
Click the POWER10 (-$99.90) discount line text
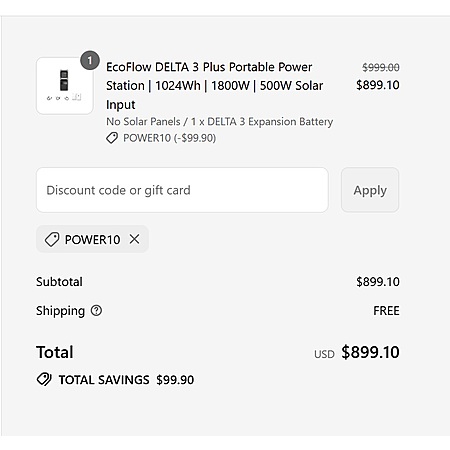coord(169,138)
